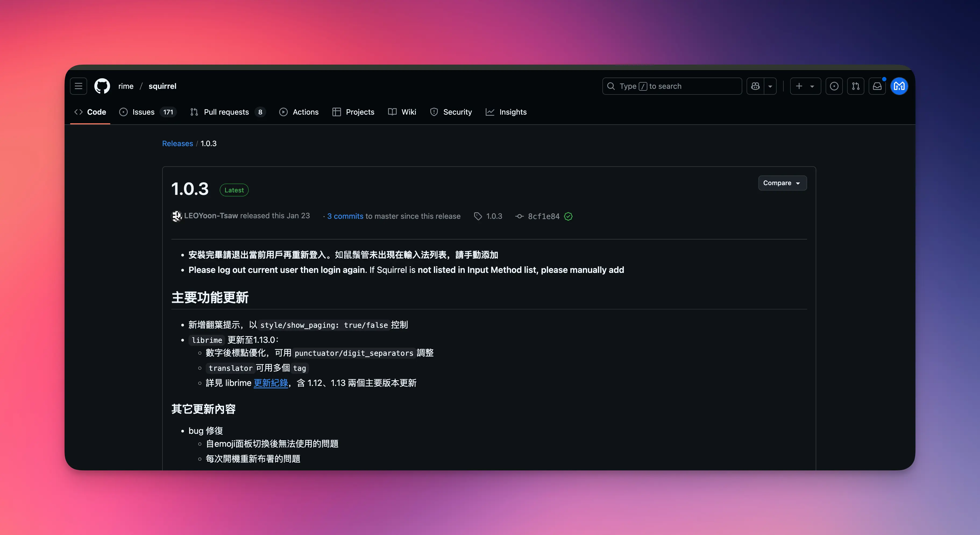The height and width of the screenshot is (535, 980).
Task: Open the Copilot chat icon
Action: click(x=755, y=86)
